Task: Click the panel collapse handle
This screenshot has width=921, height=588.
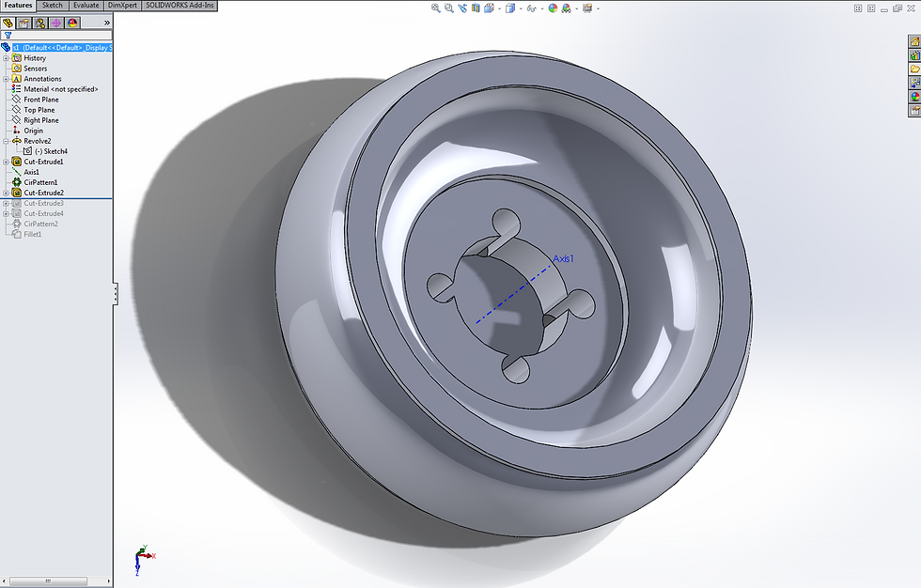Action: click(115, 293)
